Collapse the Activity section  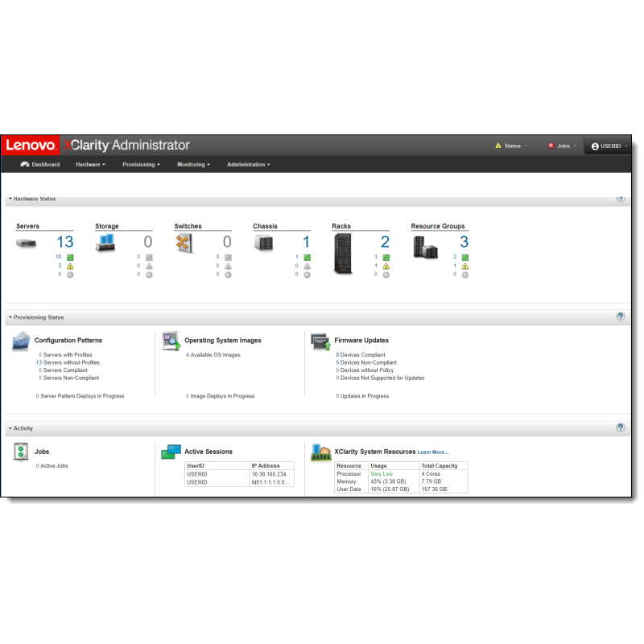[x=21, y=428]
